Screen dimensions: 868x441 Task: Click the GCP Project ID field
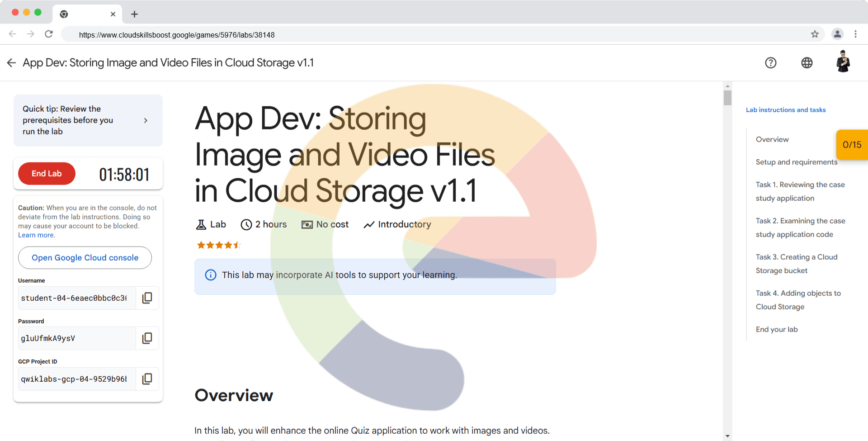pyautogui.click(x=77, y=379)
